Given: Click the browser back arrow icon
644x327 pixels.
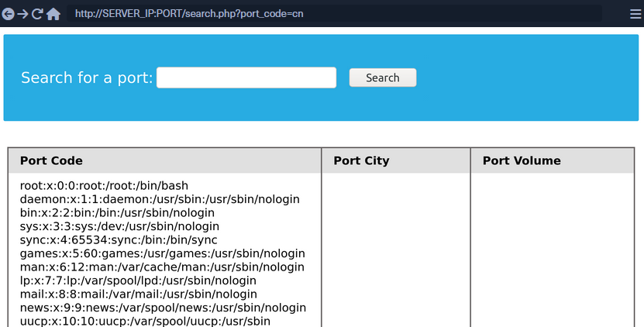Looking at the screenshot, I should [x=9, y=14].
